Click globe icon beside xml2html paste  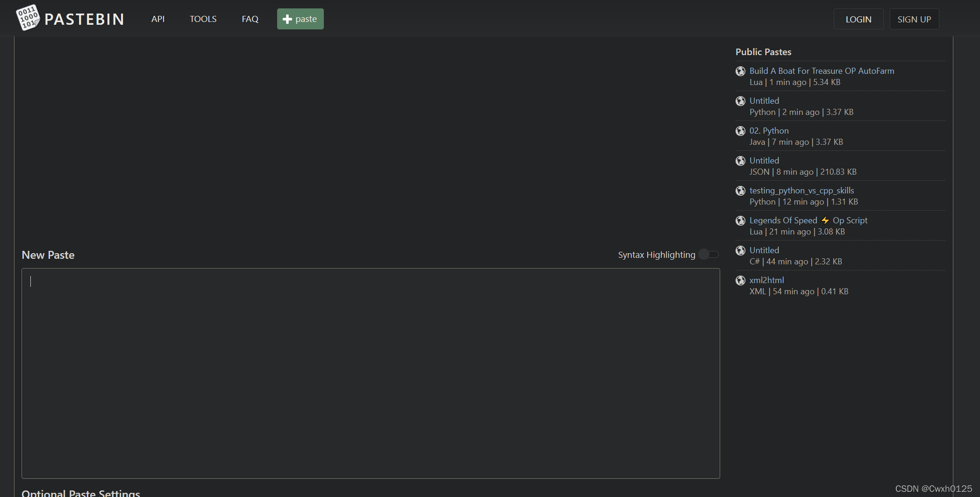pos(740,280)
